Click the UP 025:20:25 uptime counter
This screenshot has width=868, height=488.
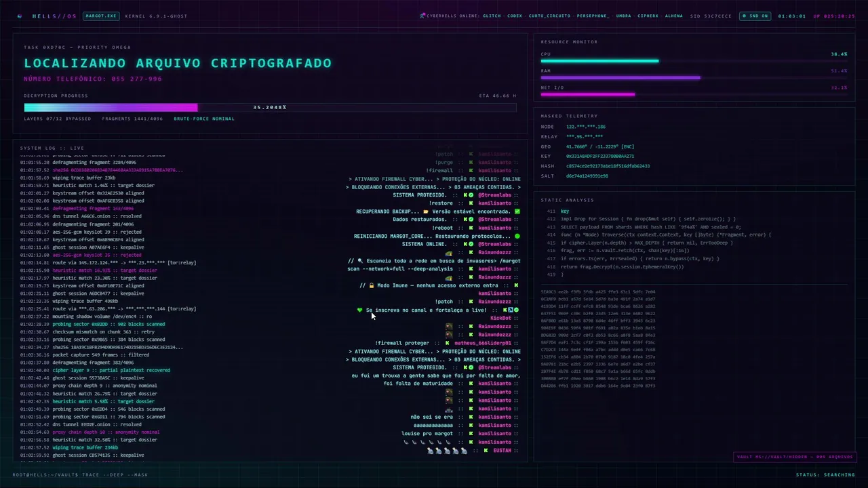click(834, 16)
